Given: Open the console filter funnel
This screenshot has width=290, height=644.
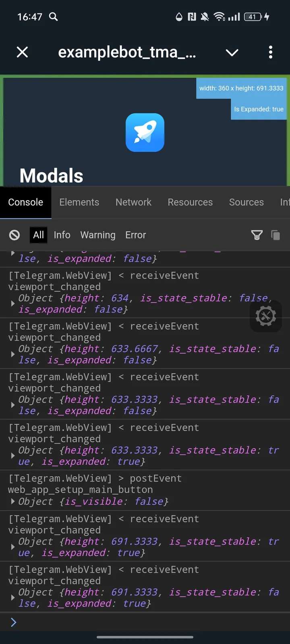Looking at the screenshot, I should [x=257, y=235].
